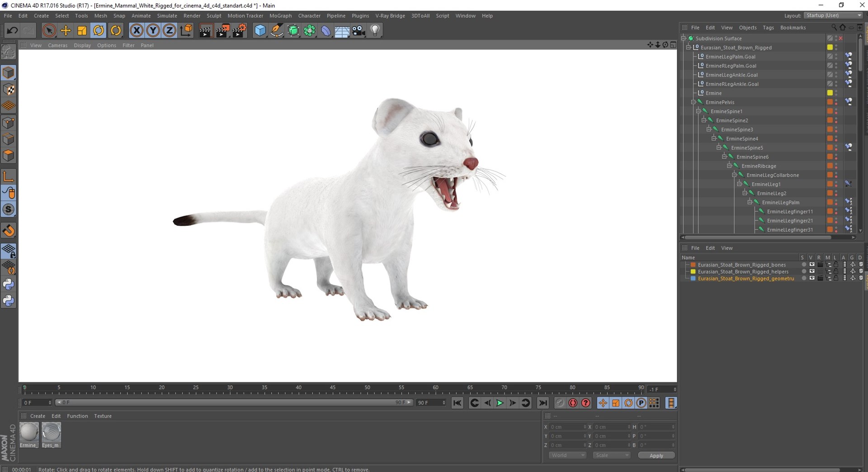Image resolution: width=868 pixels, height=472 pixels.
Task: Select the Move tool
Action: [66, 30]
